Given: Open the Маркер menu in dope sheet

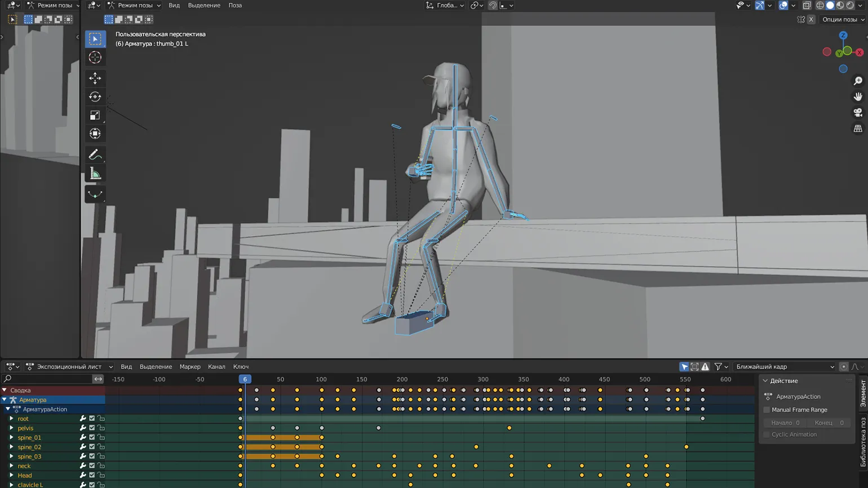Looking at the screenshot, I should coord(190,367).
